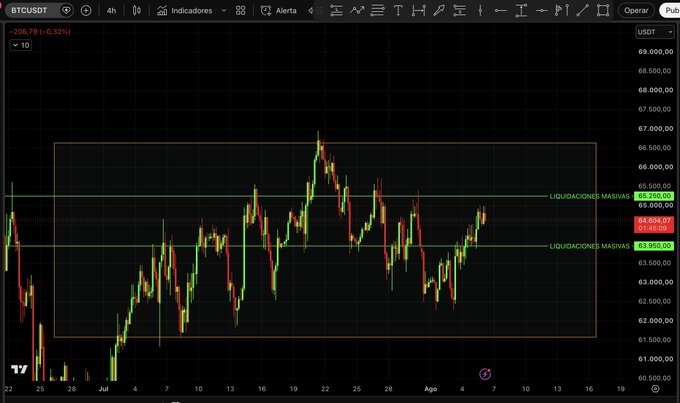Grab the floating drawing toolbar handle
Screen dimensions: 680x403
tap(320, 10)
